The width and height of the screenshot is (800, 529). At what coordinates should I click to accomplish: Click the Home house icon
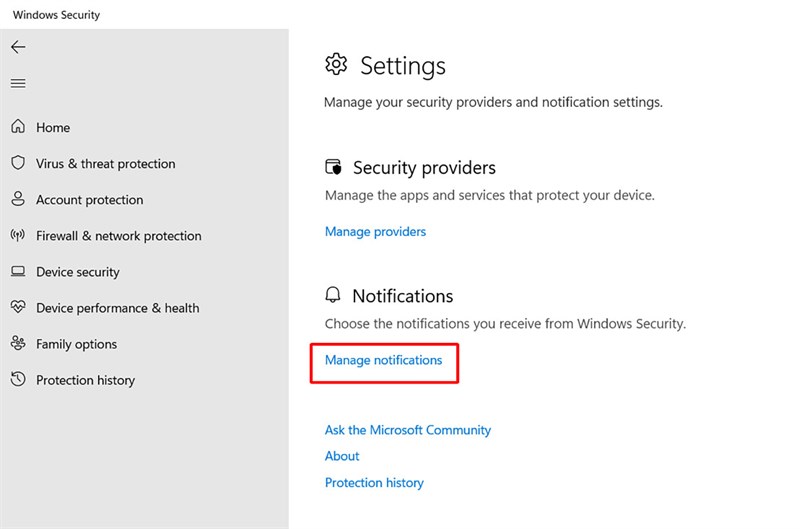(x=18, y=126)
